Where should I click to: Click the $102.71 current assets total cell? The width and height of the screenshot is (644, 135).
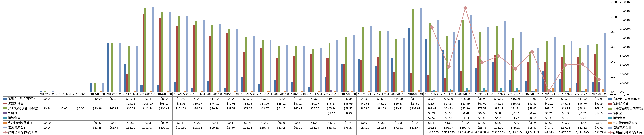(465, 128)
